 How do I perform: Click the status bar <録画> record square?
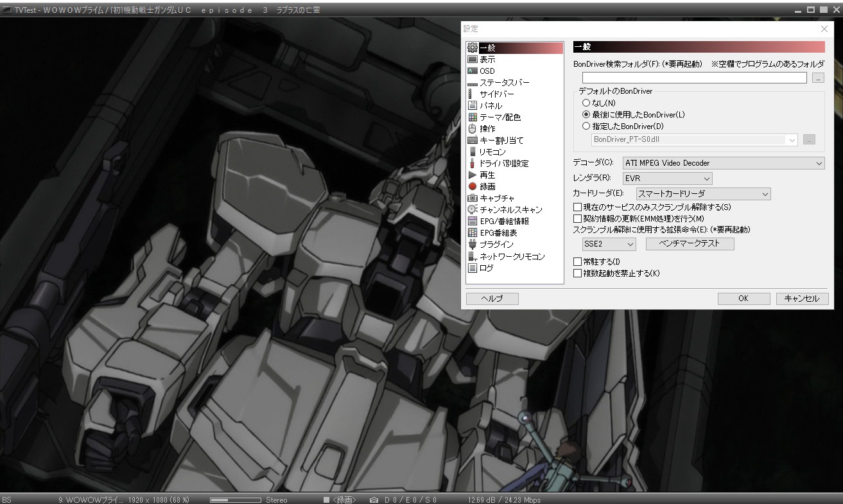[x=326, y=500]
